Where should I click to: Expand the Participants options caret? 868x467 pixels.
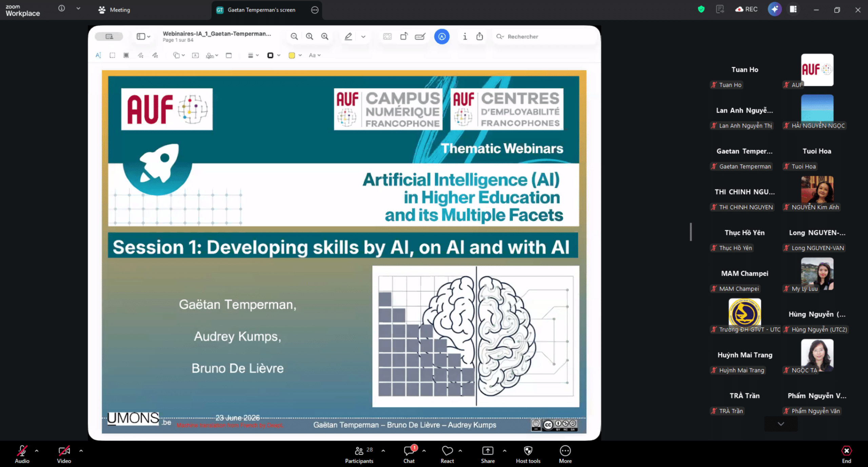point(383,451)
